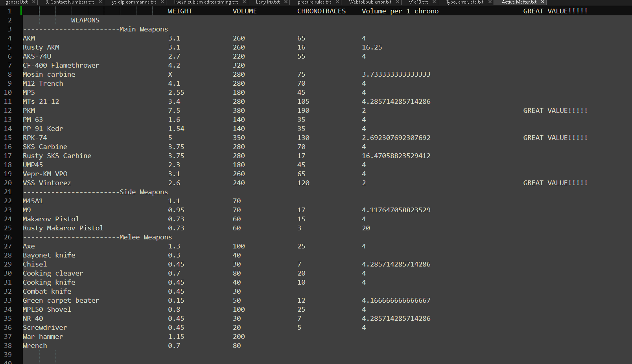The height and width of the screenshot is (364, 632).
Task: Place cursor on 'AKS-74U' text
Action: (x=37, y=56)
